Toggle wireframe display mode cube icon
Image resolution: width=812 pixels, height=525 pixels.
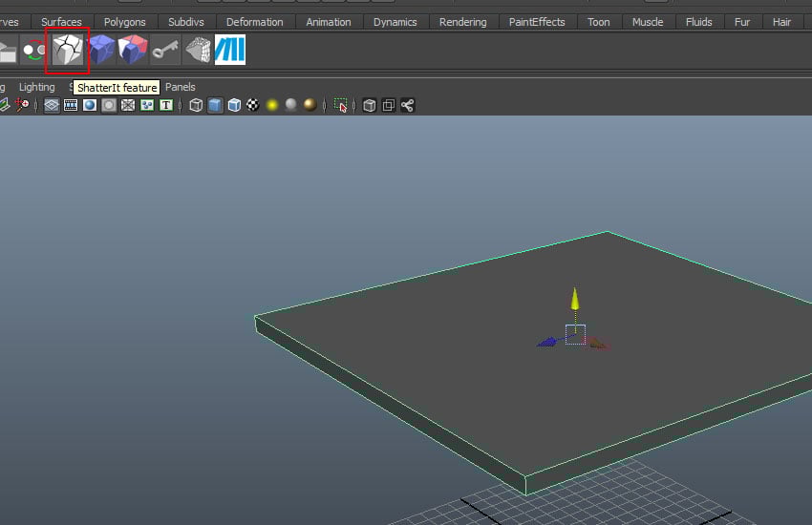click(x=196, y=105)
